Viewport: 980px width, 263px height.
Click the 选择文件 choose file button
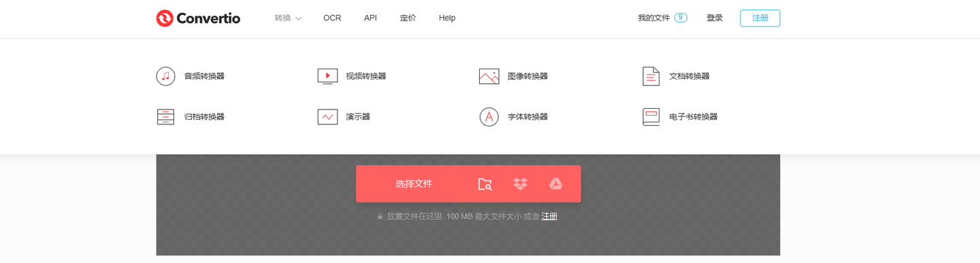point(414,183)
